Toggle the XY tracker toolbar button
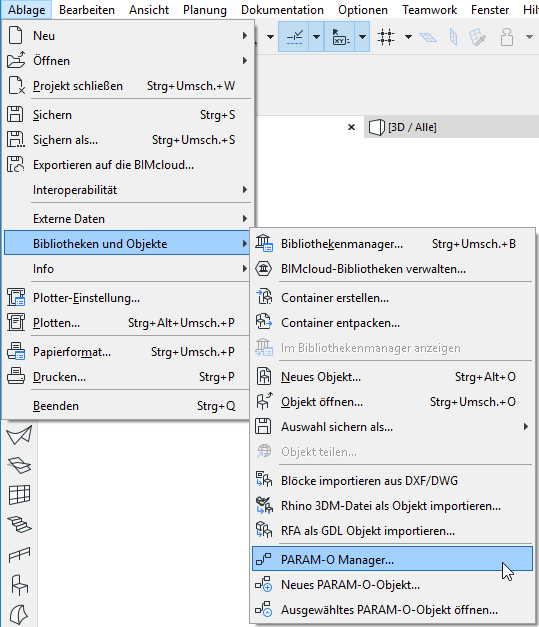 tap(340, 37)
